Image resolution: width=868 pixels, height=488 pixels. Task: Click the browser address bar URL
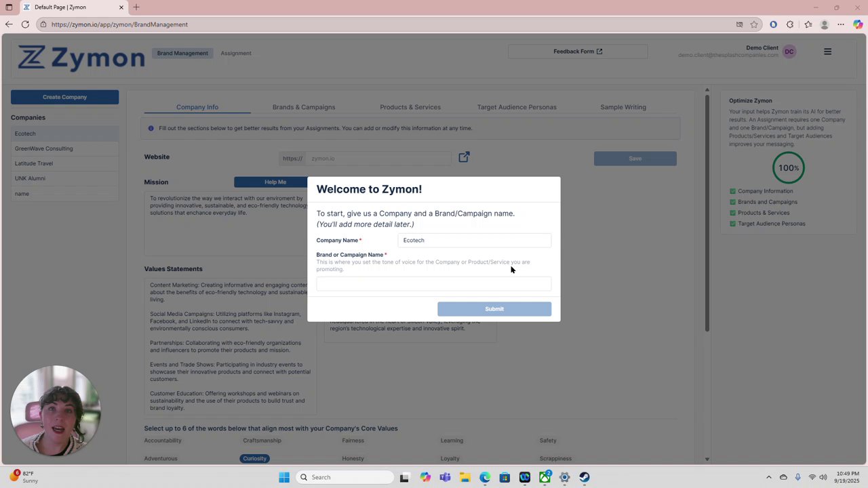(119, 24)
